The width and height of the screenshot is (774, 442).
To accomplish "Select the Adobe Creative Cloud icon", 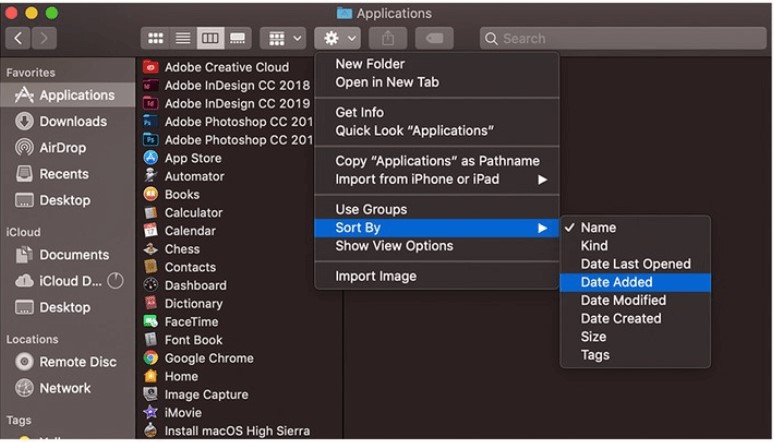I will pos(151,67).
